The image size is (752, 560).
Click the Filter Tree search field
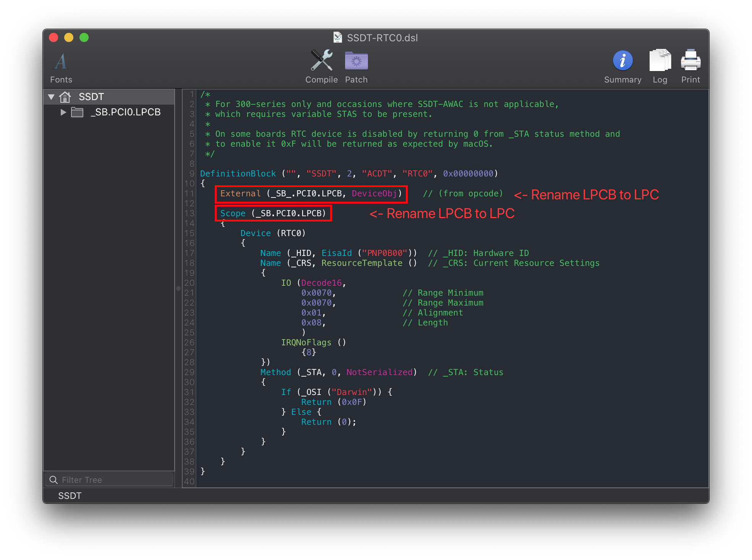point(115,480)
